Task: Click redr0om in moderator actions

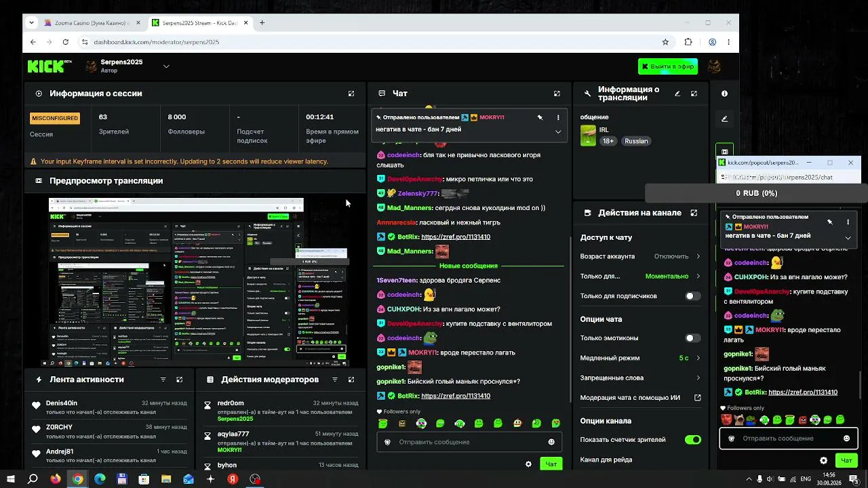Action: click(x=231, y=403)
